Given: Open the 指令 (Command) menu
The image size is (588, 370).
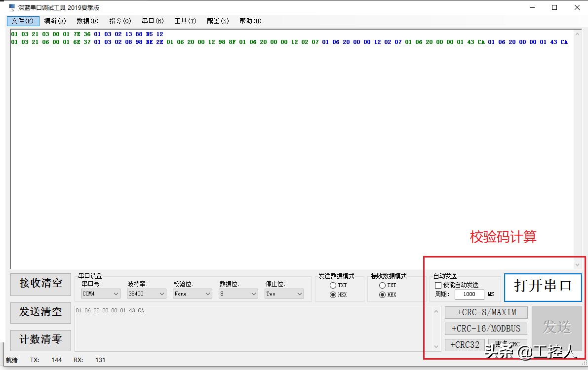Looking at the screenshot, I should point(119,21).
